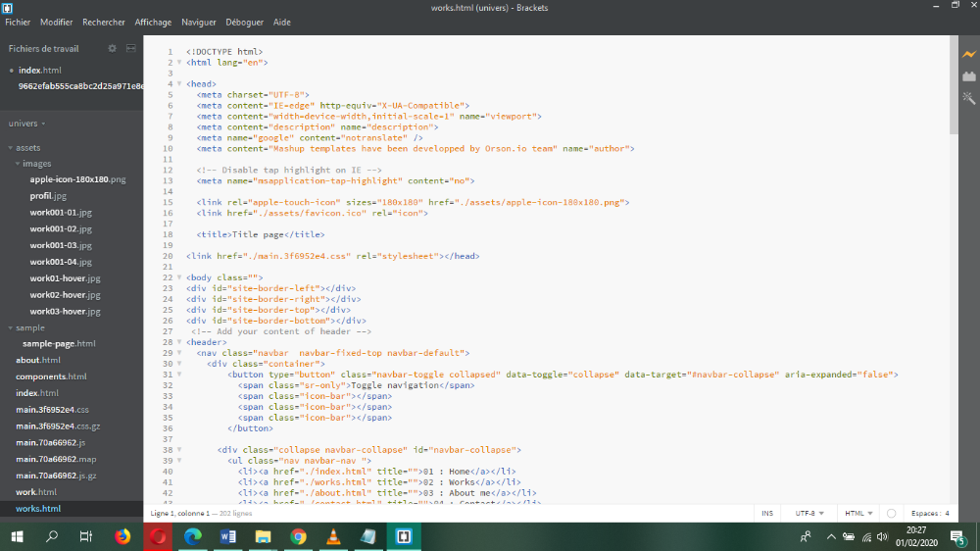Open Affichage menu
980x551 pixels.
tap(153, 22)
